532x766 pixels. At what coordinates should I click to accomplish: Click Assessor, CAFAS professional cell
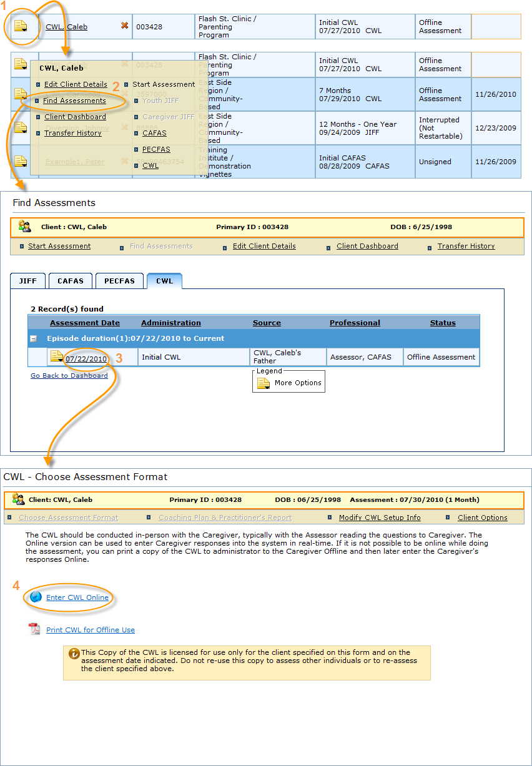tap(365, 357)
